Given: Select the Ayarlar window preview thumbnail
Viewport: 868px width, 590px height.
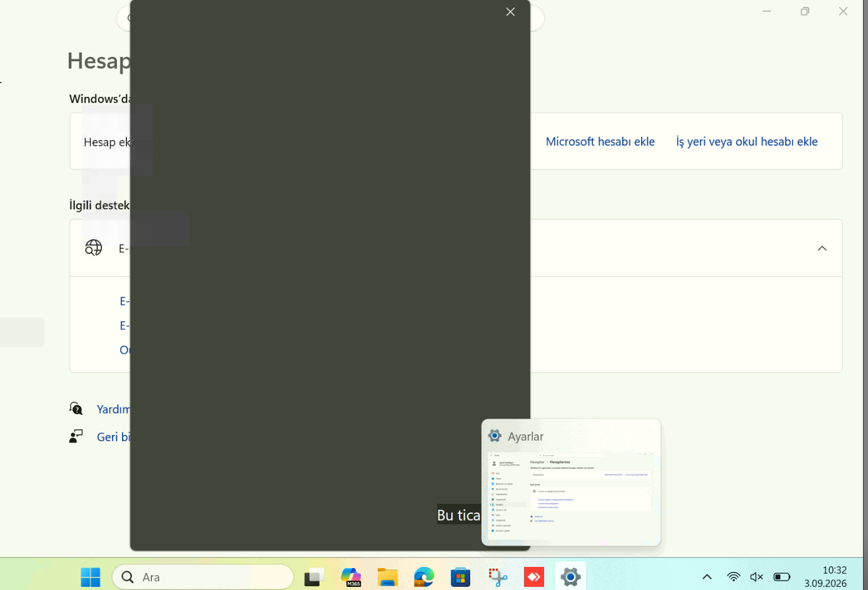Looking at the screenshot, I should [571, 482].
